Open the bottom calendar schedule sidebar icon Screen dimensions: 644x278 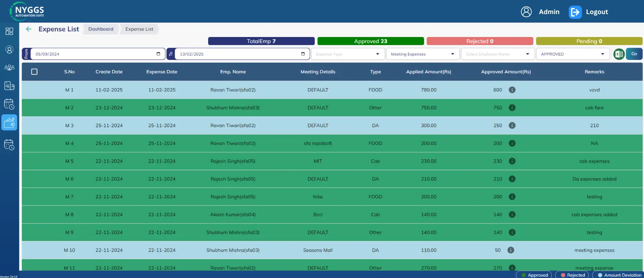[x=9, y=145]
